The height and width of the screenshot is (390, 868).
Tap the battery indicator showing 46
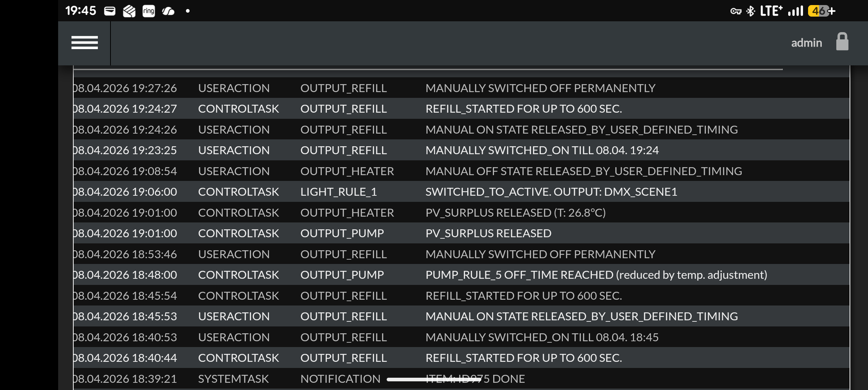[x=821, y=11]
